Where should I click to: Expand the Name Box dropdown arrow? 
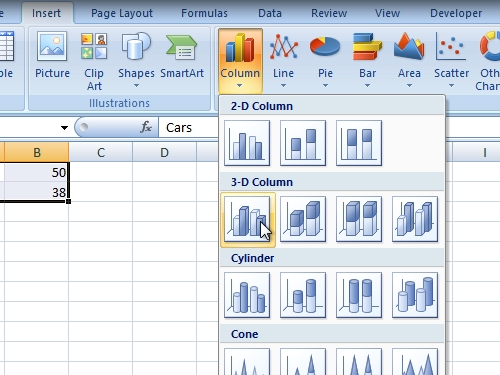(64, 127)
